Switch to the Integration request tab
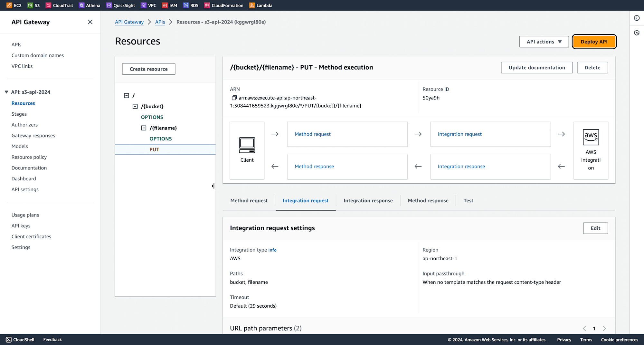The height and width of the screenshot is (345, 644). point(306,201)
